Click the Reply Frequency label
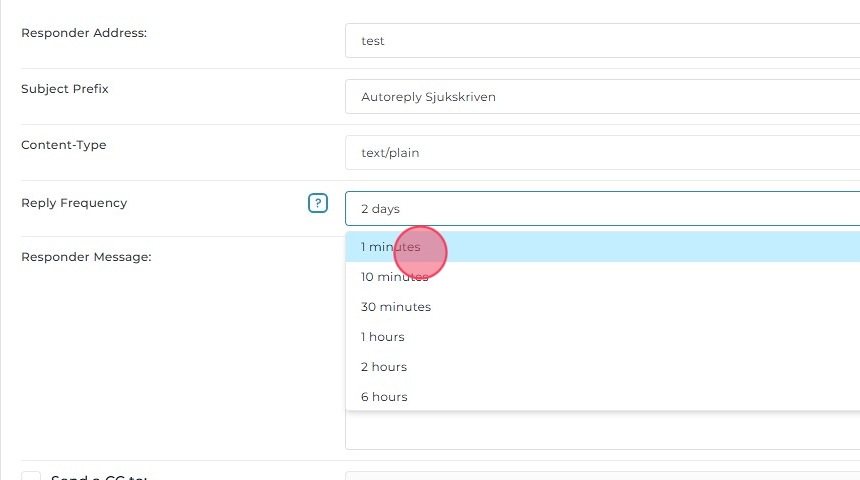The width and height of the screenshot is (860, 480). 74,203
